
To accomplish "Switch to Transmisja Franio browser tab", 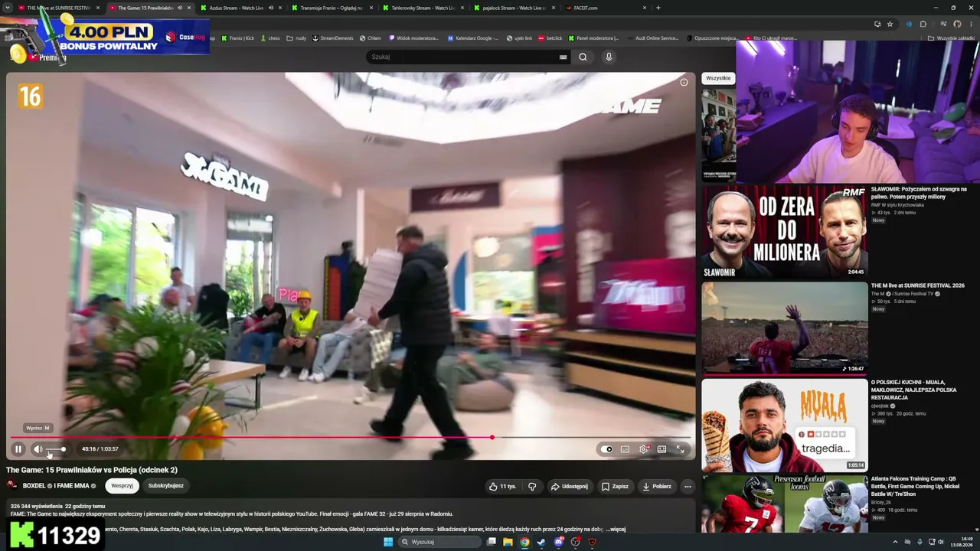I will (332, 8).
